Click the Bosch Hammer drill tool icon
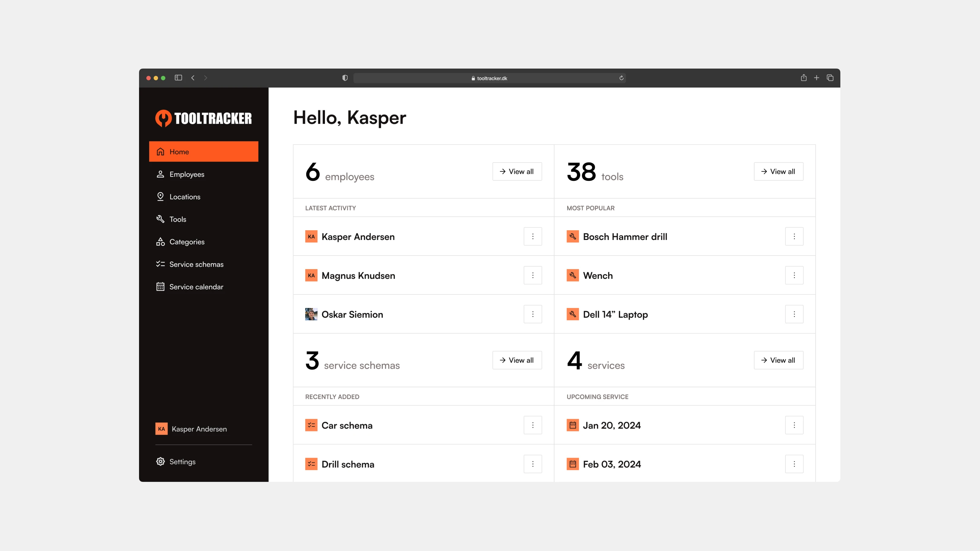 573,237
